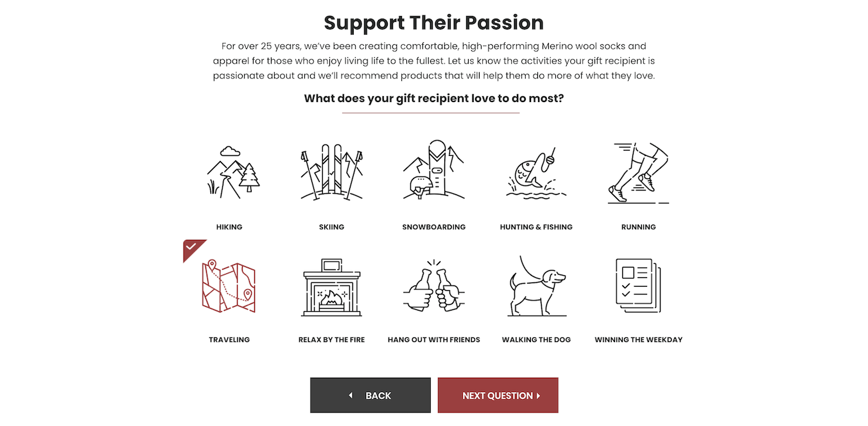This screenshot has height=426, width=868.
Task: Click the SKIING text label
Action: (x=331, y=227)
